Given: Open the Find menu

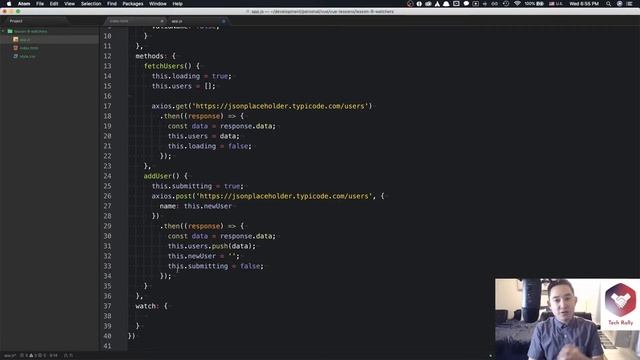Looking at the screenshot, I should (112, 4).
